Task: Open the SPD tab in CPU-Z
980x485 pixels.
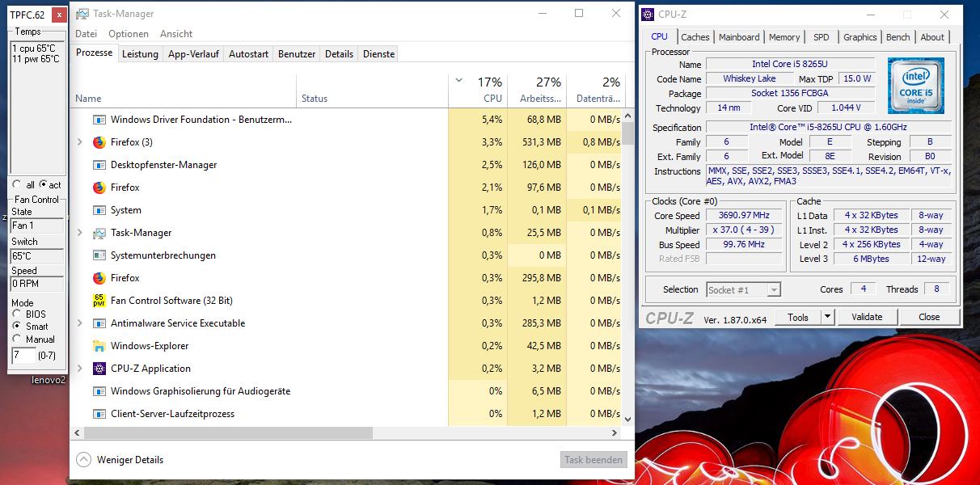Action: point(821,37)
